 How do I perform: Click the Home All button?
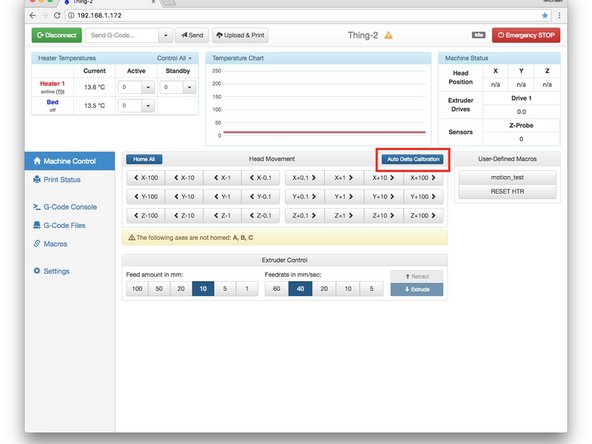tap(144, 159)
